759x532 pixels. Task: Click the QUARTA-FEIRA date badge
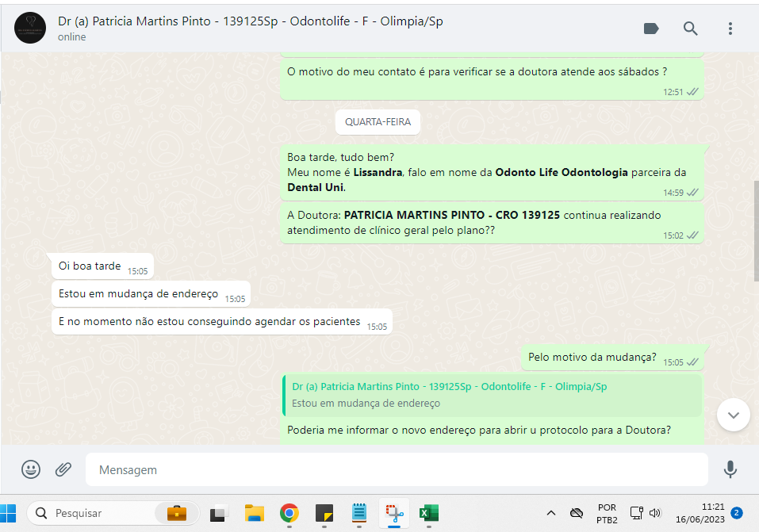(378, 122)
